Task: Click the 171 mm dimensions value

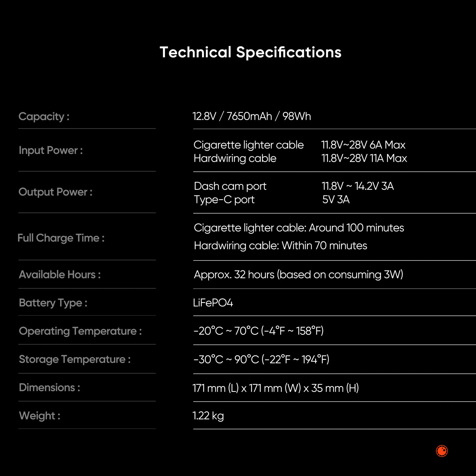Action: (276, 388)
